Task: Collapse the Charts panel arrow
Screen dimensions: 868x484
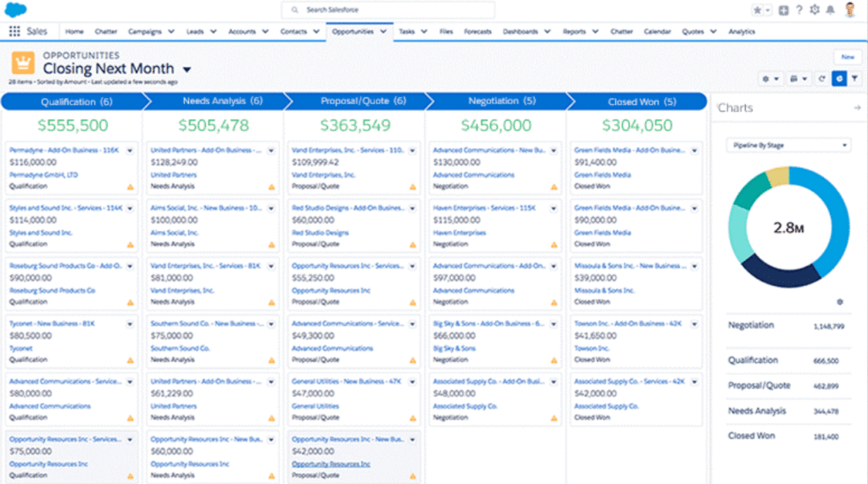Action: click(x=857, y=108)
